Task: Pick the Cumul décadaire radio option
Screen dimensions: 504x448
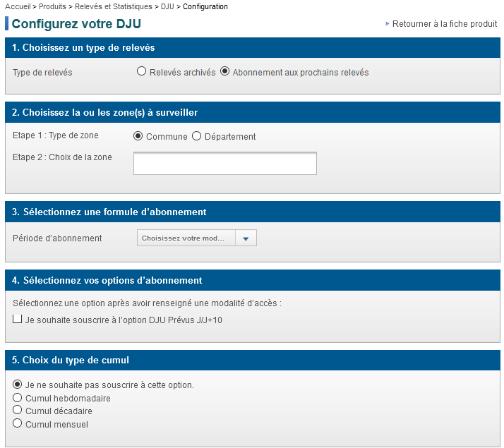Action: click(18, 411)
